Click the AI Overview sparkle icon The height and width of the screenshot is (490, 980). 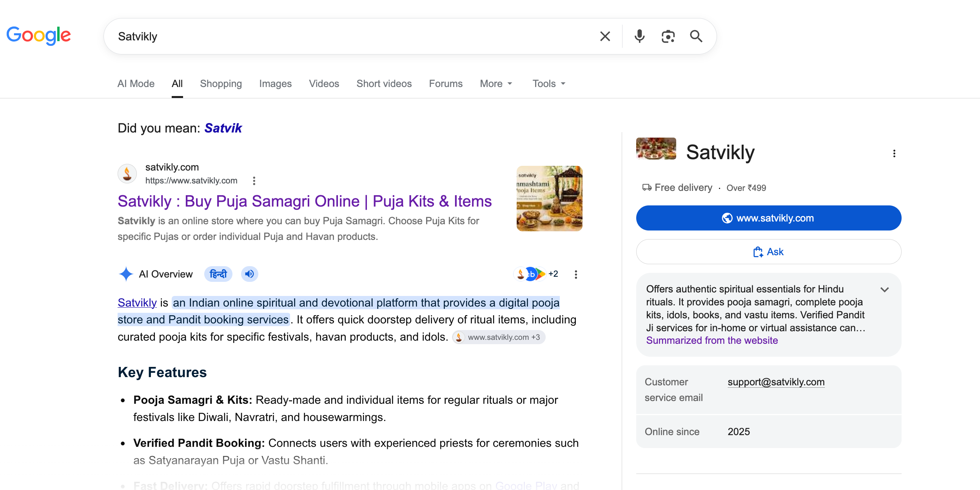point(126,274)
